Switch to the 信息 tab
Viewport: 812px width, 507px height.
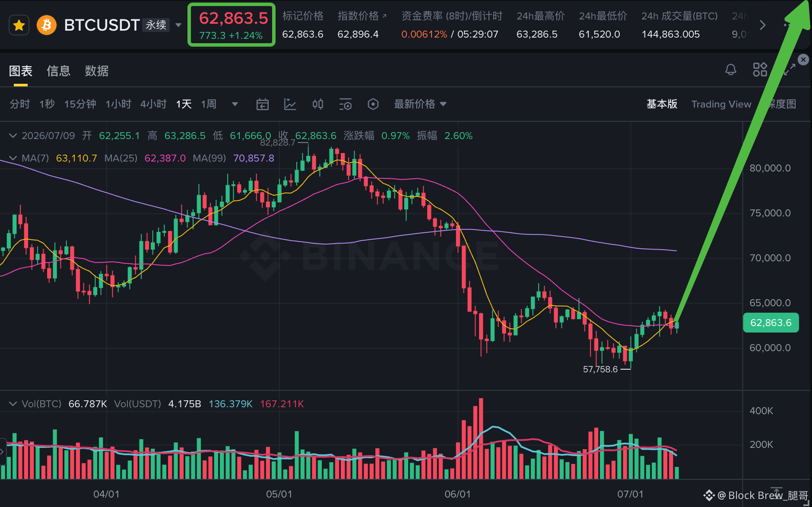(59, 71)
